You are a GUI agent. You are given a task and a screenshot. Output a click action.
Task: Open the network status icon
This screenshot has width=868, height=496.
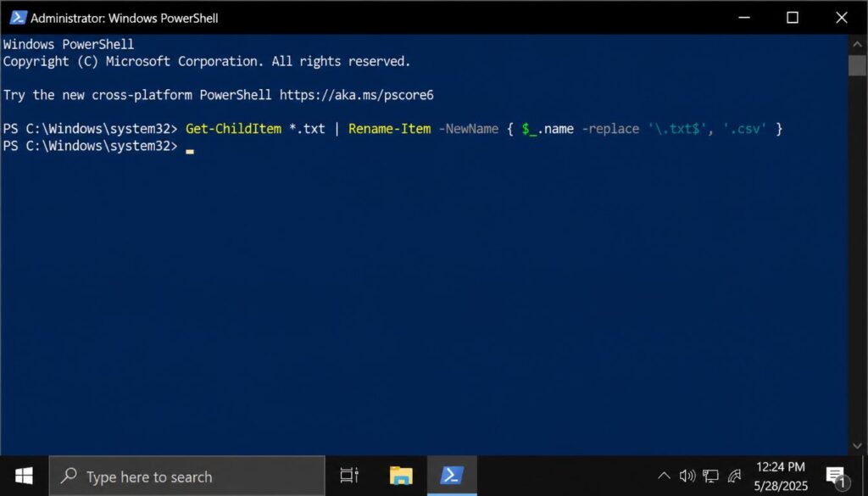(x=710, y=476)
